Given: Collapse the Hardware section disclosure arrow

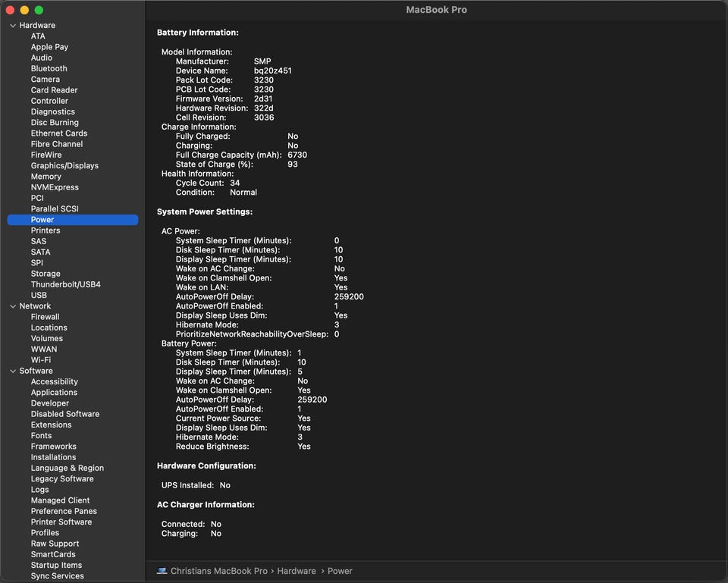Looking at the screenshot, I should (x=12, y=26).
